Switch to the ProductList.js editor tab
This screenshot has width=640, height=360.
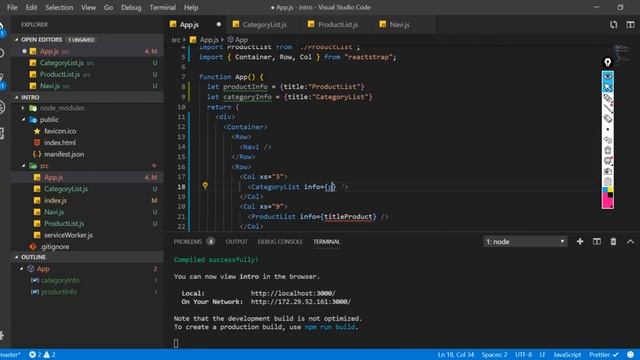(x=338, y=24)
